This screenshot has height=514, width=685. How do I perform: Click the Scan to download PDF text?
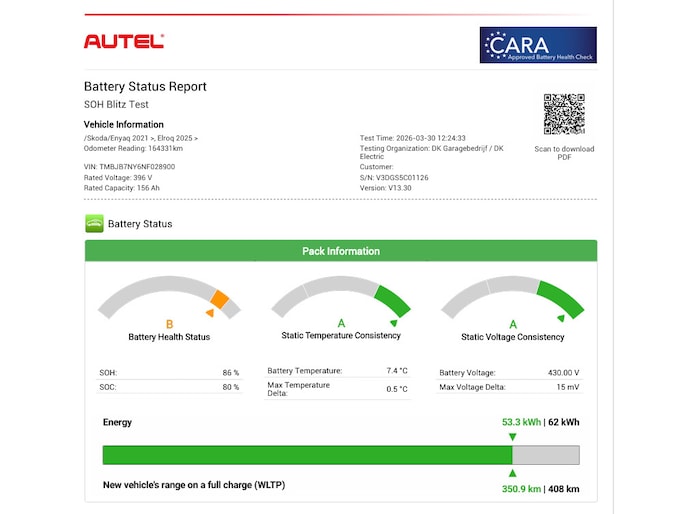564,153
